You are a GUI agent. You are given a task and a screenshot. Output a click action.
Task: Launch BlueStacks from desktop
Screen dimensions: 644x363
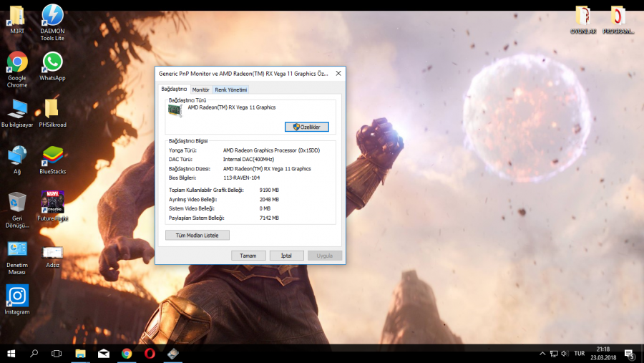click(x=52, y=160)
